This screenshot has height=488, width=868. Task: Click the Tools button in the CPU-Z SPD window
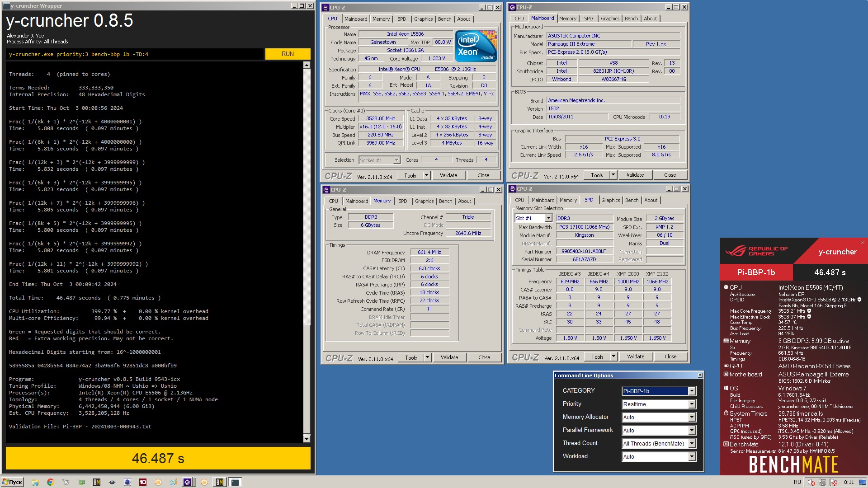(x=597, y=357)
